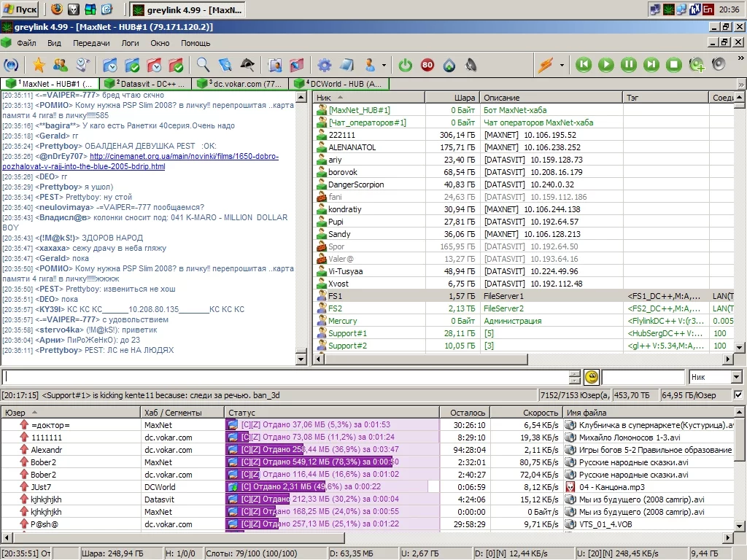Select the MaxNet - HUB#1 tab
This screenshot has height=560, width=747.
[x=50, y=84]
